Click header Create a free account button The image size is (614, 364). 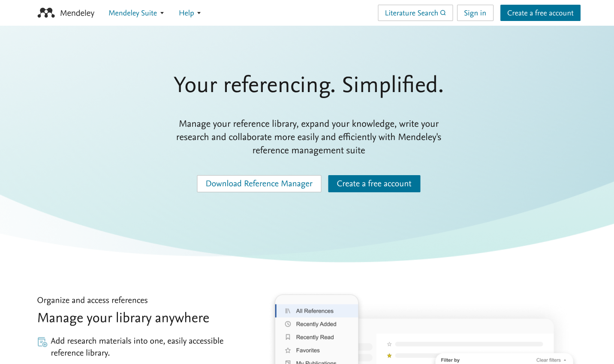click(540, 13)
